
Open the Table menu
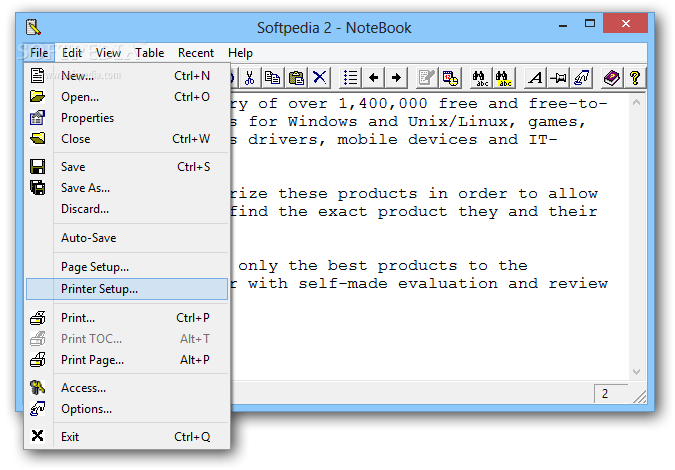point(149,53)
